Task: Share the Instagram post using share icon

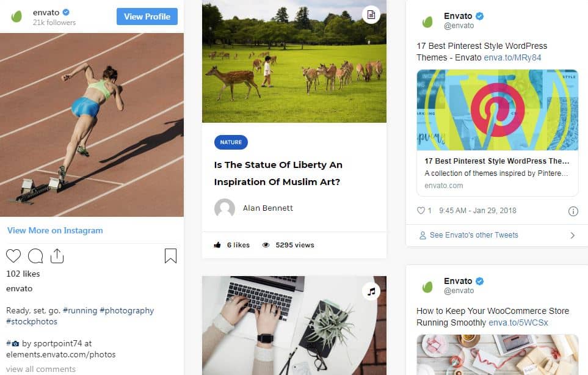Action: pyautogui.click(x=57, y=256)
